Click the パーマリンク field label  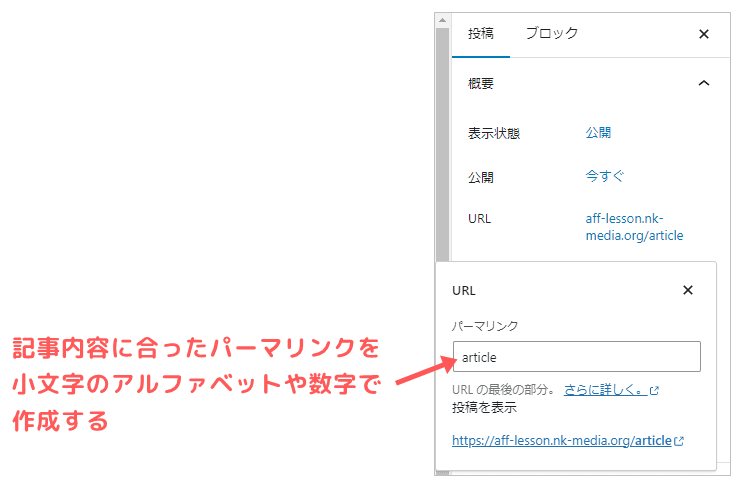(x=485, y=326)
